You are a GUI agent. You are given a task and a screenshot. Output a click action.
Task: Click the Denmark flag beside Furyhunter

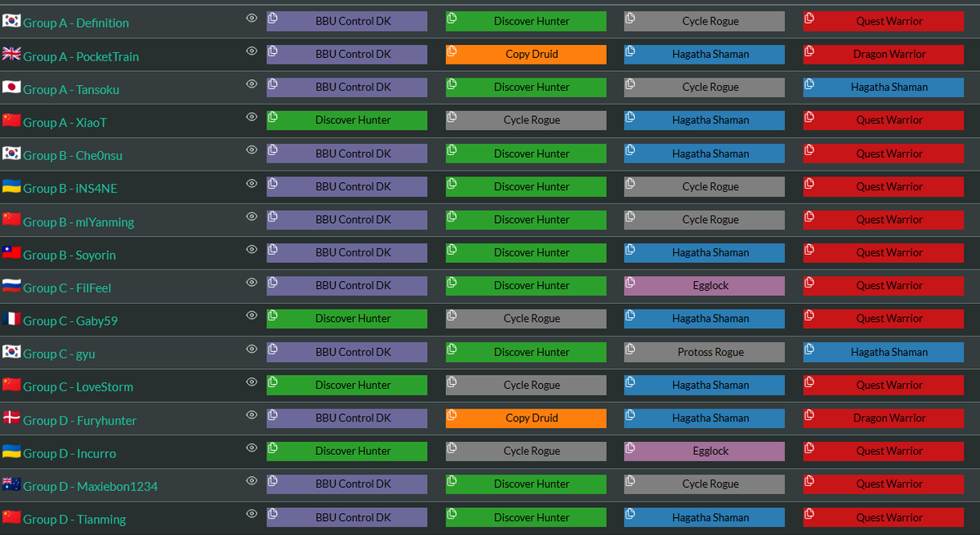tap(11, 417)
